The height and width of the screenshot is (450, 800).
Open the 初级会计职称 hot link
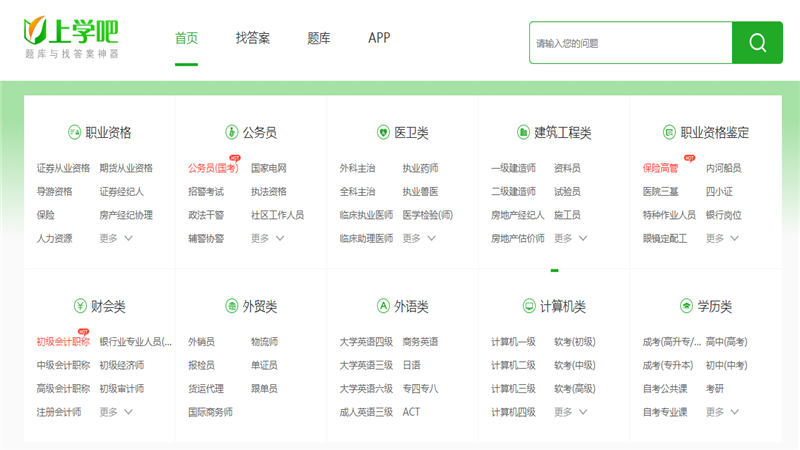point(63,341)
